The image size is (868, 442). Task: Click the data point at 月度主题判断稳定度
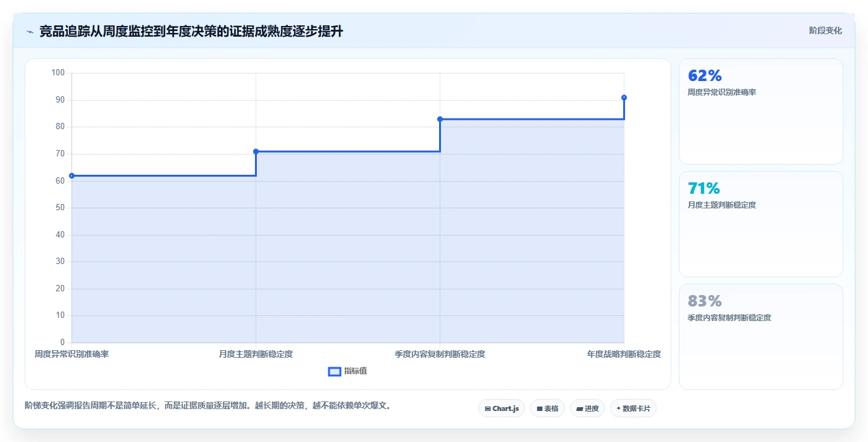256,151
